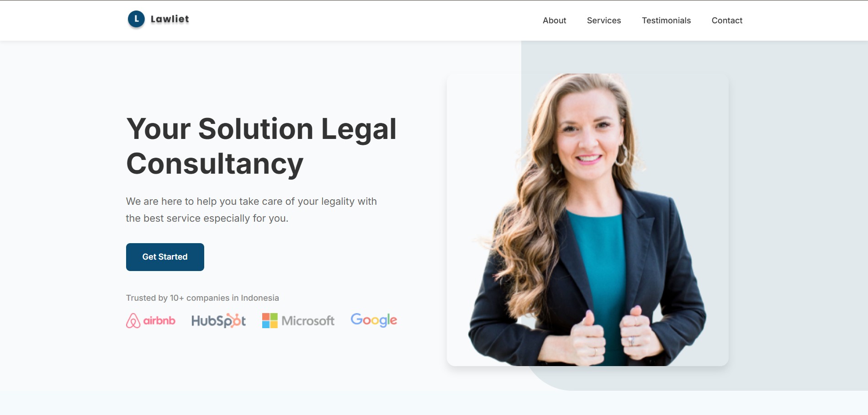
Task: Click the Trusted by 10+ companies text
Action: pos(202,298)
